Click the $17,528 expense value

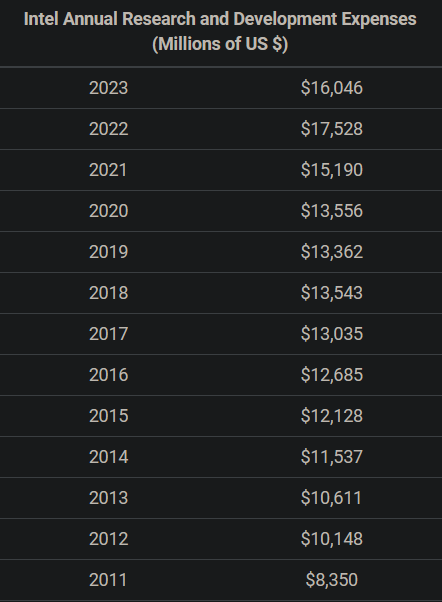332,129
